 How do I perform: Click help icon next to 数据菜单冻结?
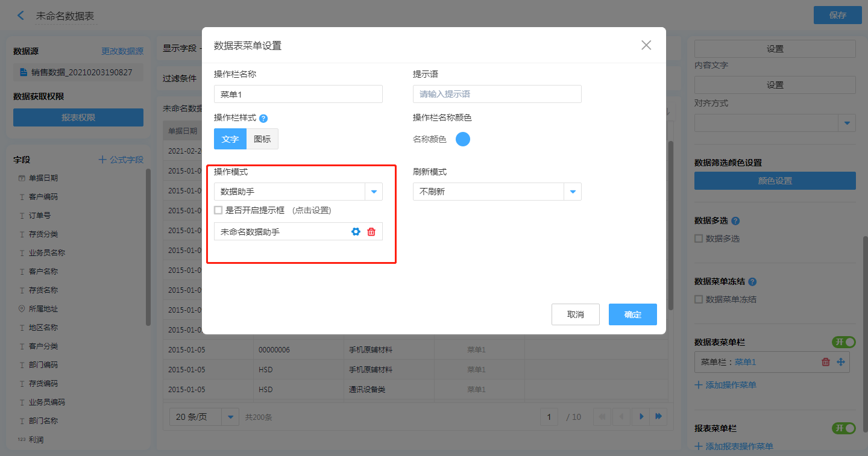click(x=752, y=282)
